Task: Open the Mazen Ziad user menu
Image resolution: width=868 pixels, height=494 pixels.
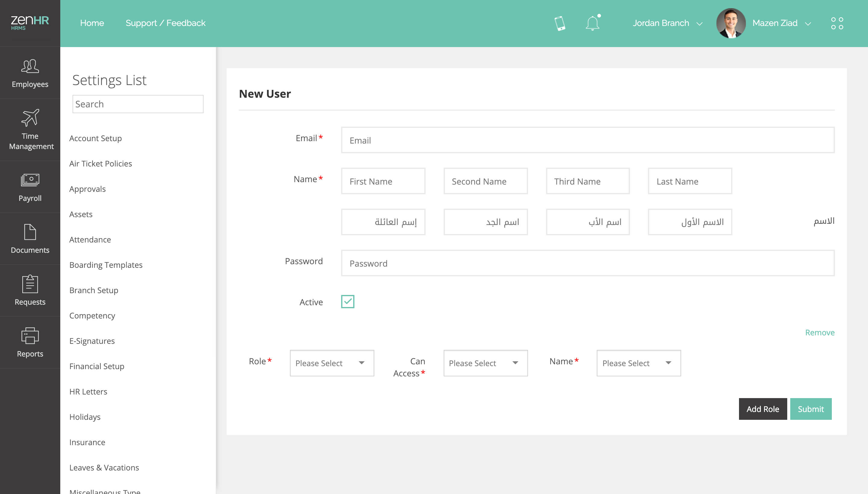Action: [781, 23]
